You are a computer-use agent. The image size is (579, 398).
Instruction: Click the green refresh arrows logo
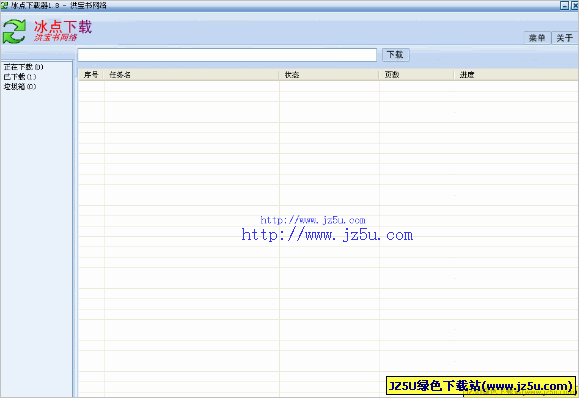click(x=14, y=32)
